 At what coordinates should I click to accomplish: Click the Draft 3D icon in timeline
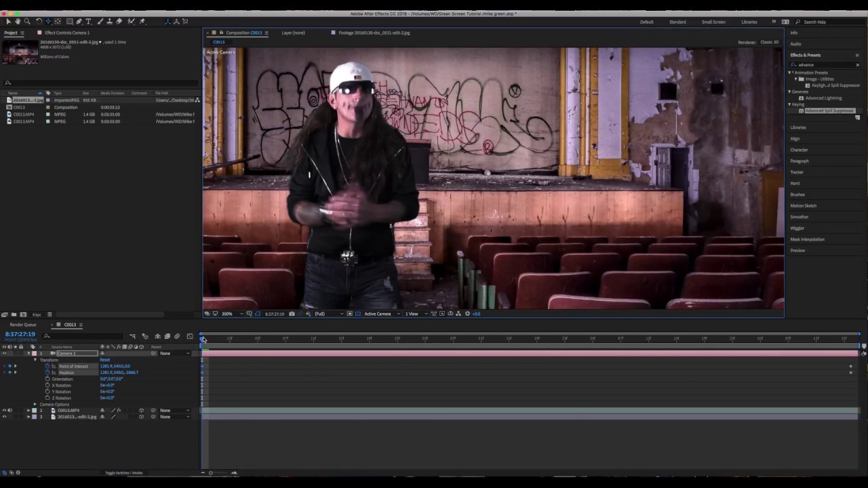tap(145, 336)
